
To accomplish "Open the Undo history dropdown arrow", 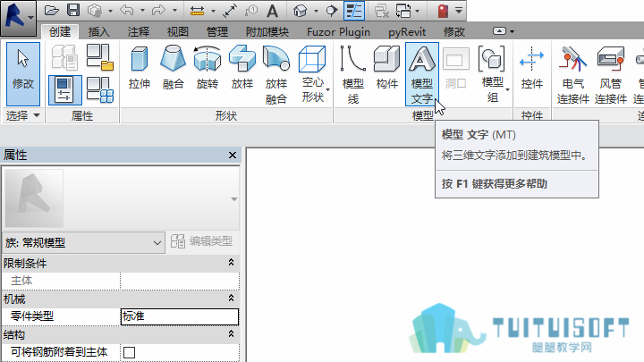I will tap(142, 11).
